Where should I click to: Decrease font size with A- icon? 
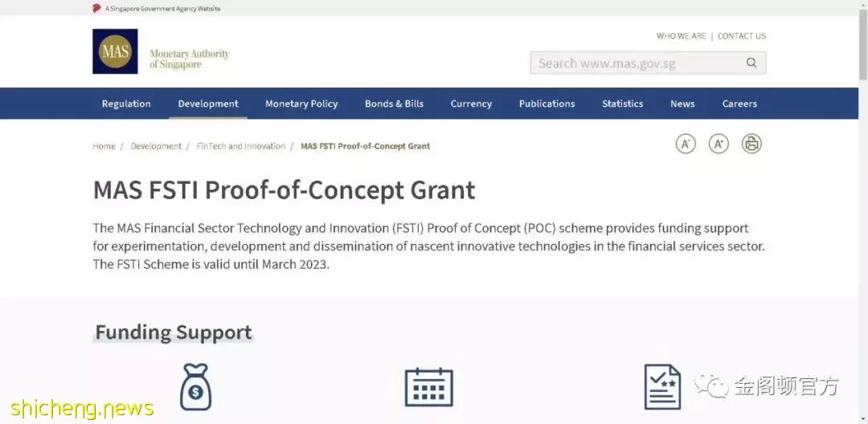[686, 144]
